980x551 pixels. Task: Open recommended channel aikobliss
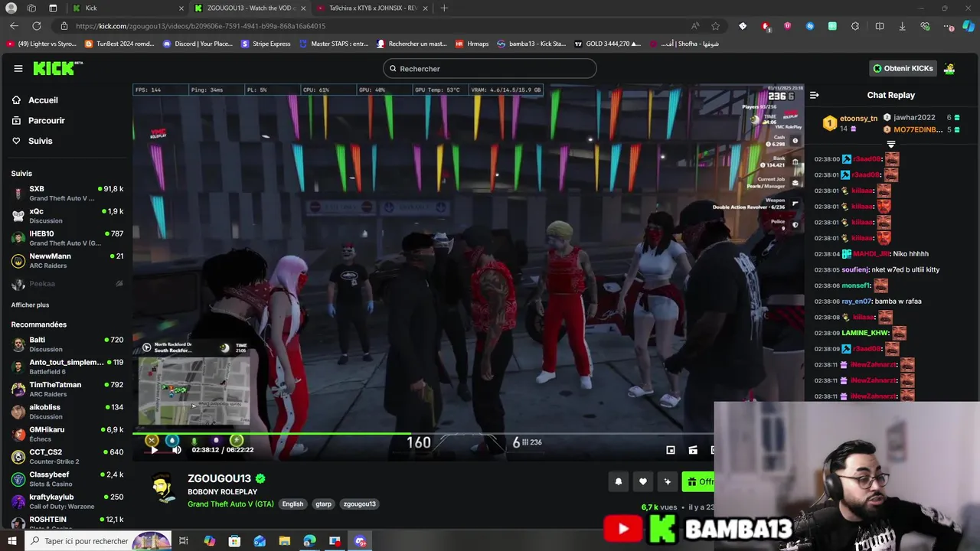[x=67, y=412]
